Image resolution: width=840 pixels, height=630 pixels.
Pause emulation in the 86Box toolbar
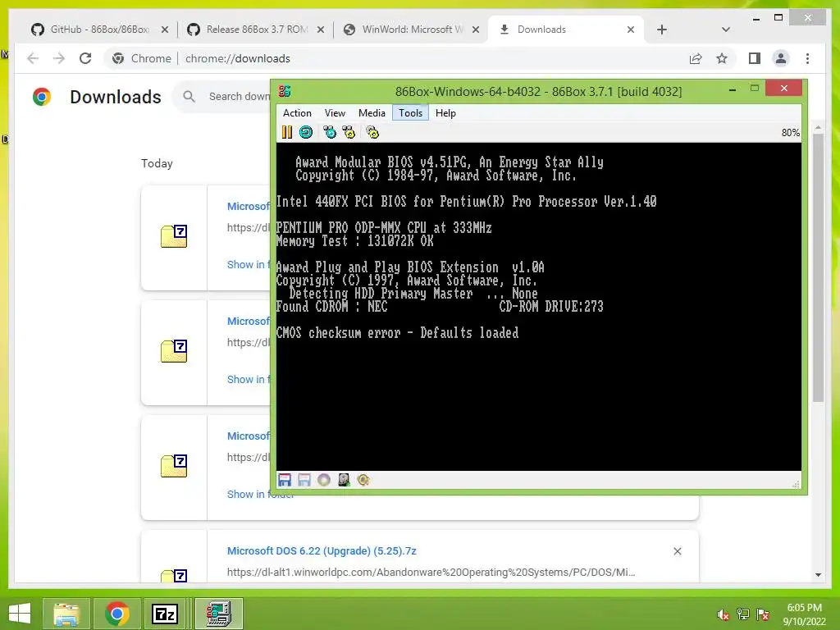[x=287, y=132]
